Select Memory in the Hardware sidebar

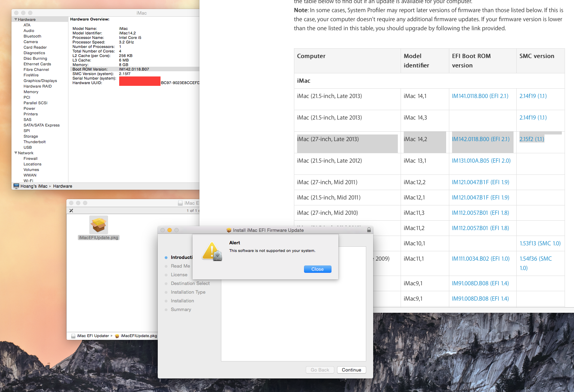pyautogui.click(x=31, y=92)
